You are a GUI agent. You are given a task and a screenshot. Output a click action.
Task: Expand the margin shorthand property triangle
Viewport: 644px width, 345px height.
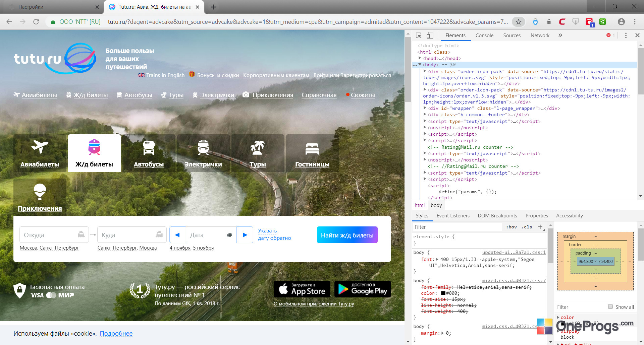click(443, 333)
